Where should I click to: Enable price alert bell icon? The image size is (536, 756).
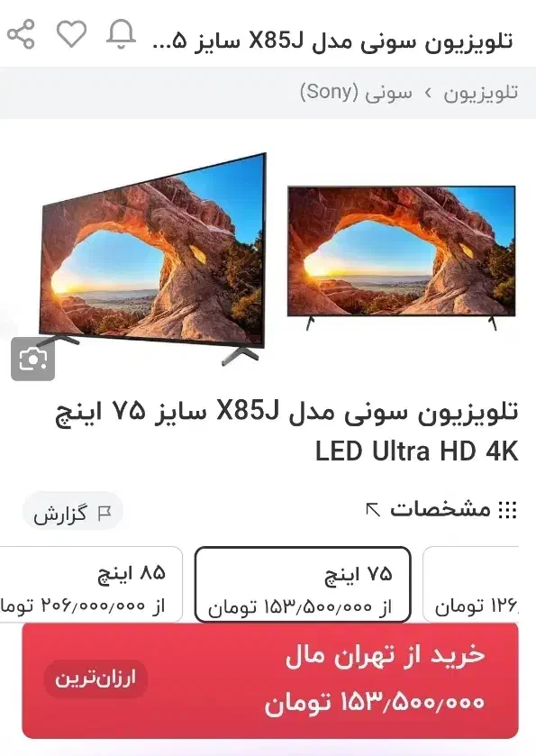point(121,34)
